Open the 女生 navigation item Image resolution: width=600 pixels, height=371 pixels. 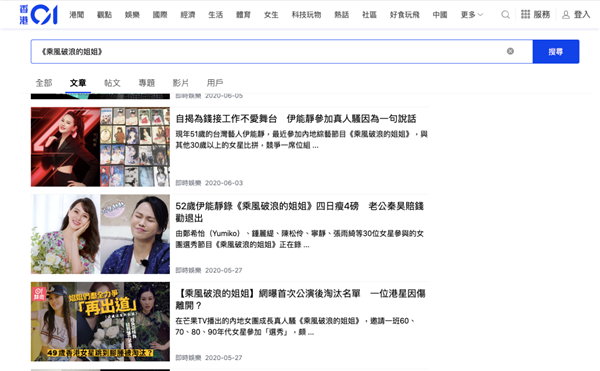271,15
